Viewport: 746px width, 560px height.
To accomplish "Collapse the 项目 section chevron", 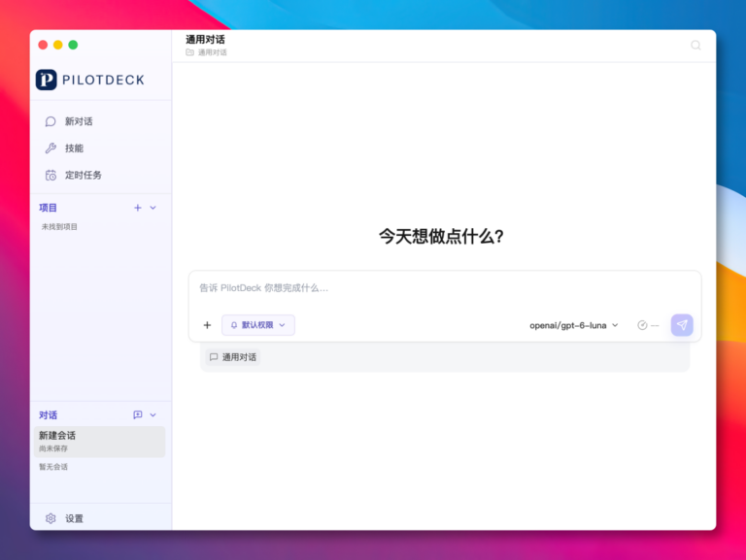I will 153,208.
